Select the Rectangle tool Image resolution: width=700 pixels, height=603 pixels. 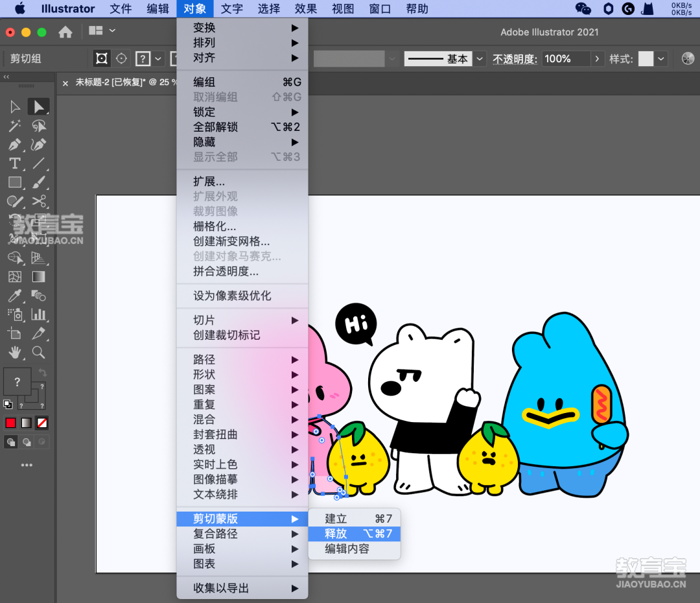pos(15,182)
